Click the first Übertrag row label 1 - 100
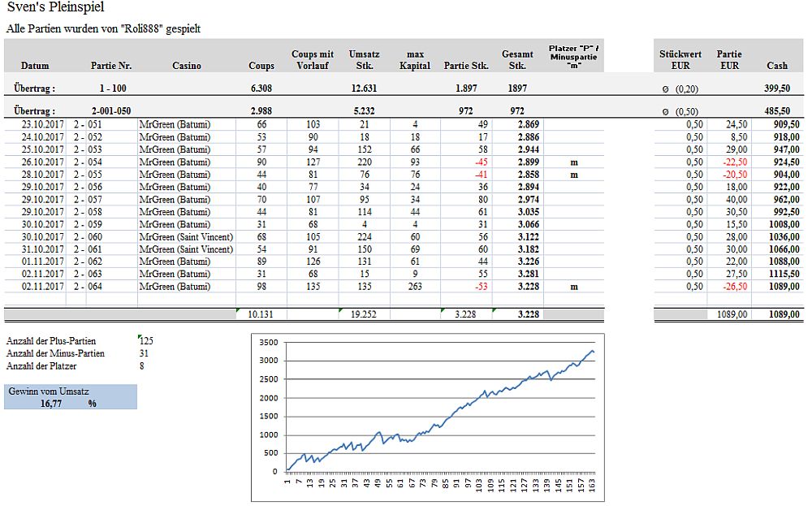Viewport: 812px width, 506px height. tap(112, 88)
